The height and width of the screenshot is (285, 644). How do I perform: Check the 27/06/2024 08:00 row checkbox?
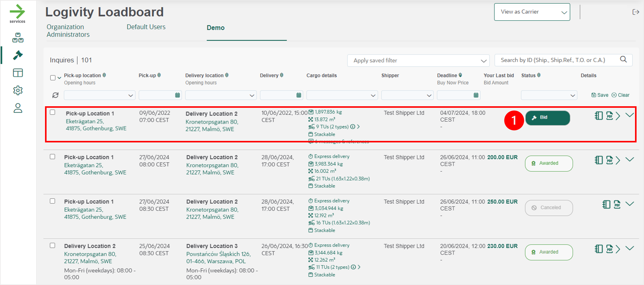[x=52, y=157]
